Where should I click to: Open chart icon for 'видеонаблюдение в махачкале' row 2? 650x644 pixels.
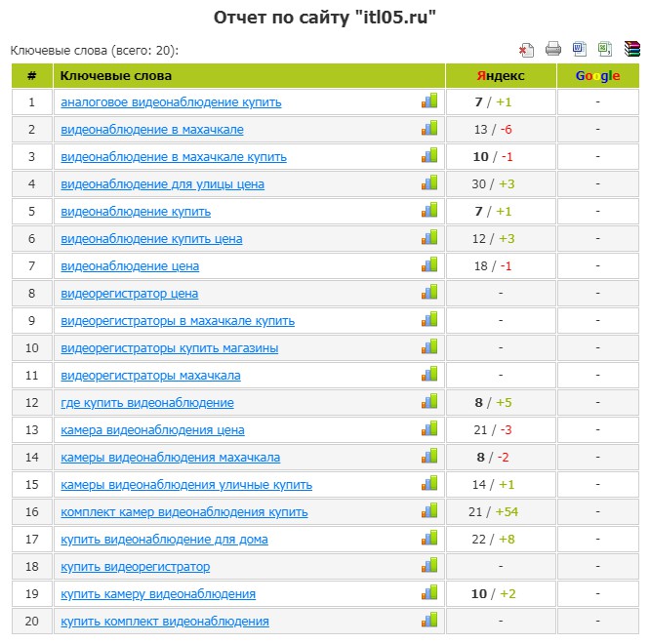pos(429,128)
